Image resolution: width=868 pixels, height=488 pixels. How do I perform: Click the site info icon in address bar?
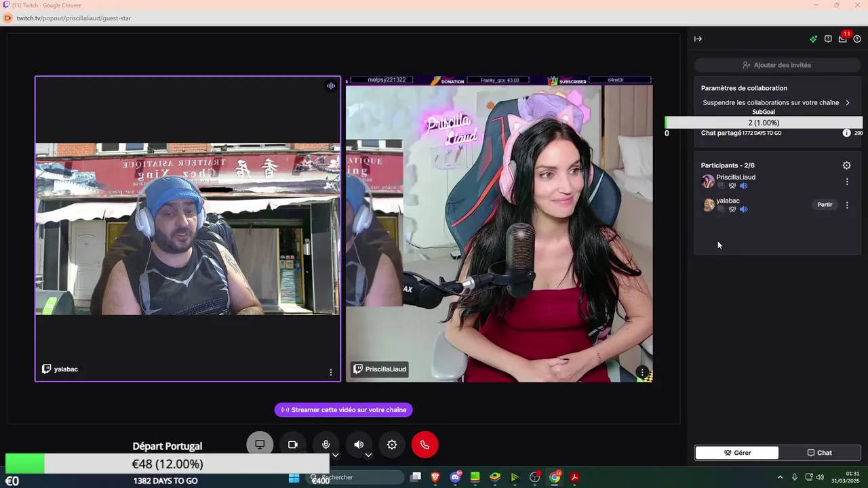8,18
